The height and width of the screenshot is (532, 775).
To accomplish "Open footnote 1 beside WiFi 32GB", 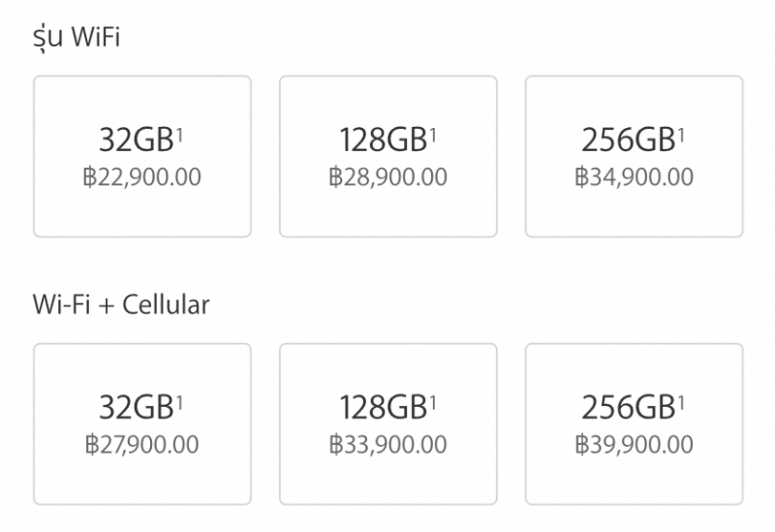I will click(x=179, y=135).
